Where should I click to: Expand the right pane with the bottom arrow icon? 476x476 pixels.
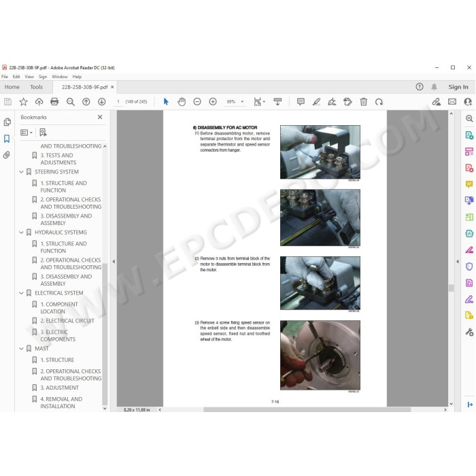(469, 405)
